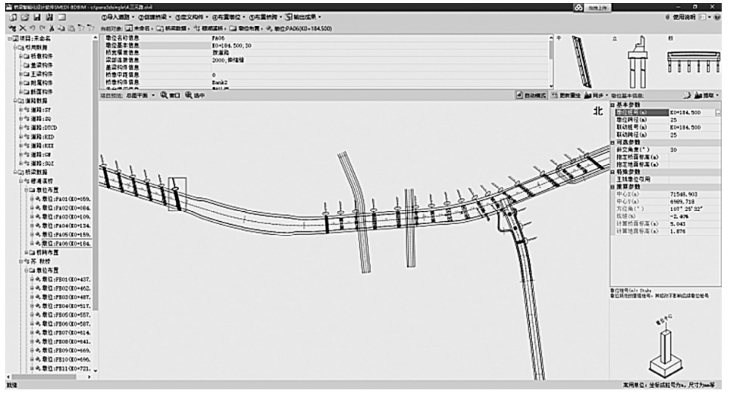Open the ①导入道路 menu
The width and height of the screenshot is (731, 395).
coord(118,17)
